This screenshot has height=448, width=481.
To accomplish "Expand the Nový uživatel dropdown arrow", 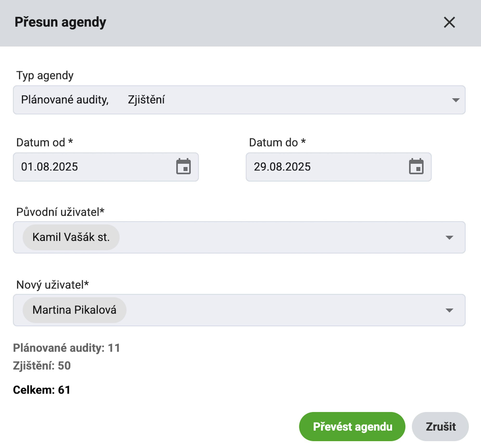I will pyautogui.click(x=449, y=310).
